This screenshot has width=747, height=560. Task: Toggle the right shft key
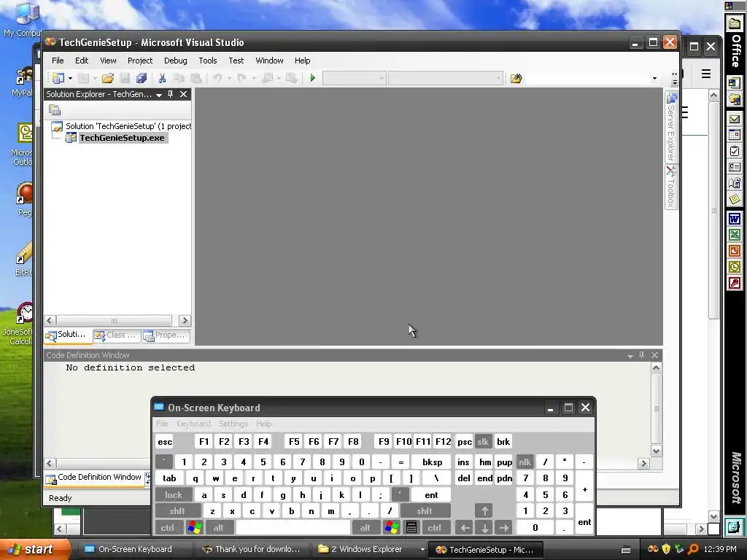point(424,511)
